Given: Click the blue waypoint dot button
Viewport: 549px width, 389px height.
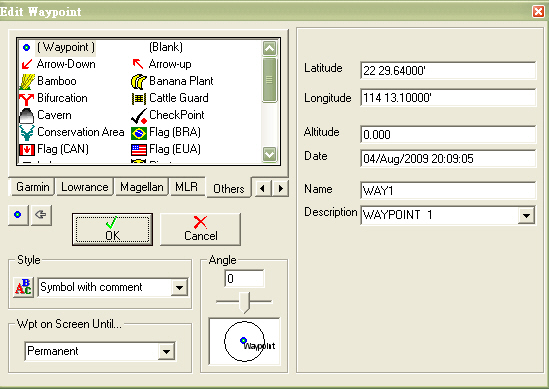Looking at the screenshot, I should 18,215.
